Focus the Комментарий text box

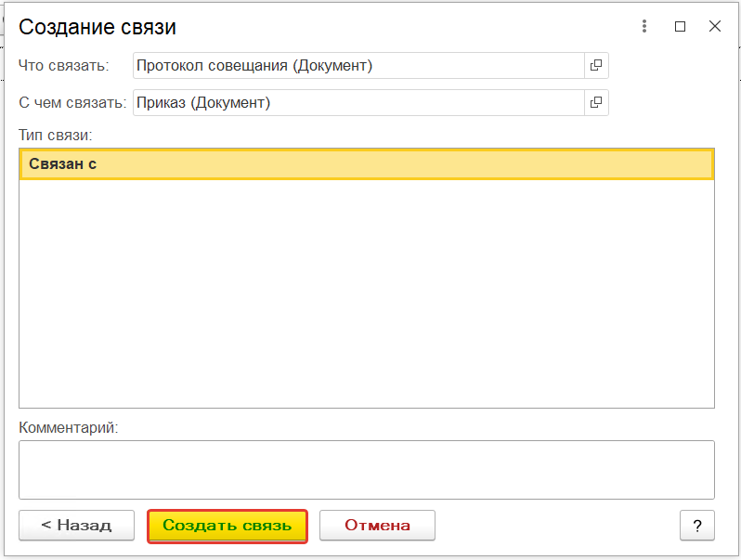366,469
